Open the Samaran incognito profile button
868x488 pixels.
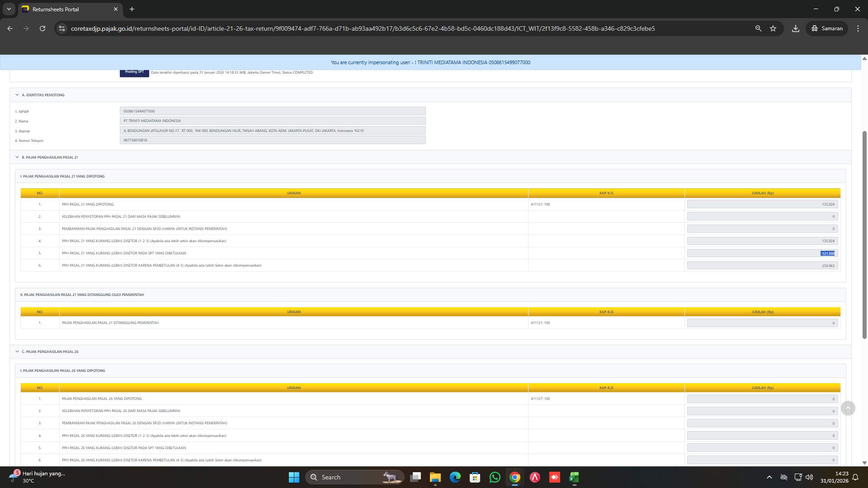click(826, 28)
